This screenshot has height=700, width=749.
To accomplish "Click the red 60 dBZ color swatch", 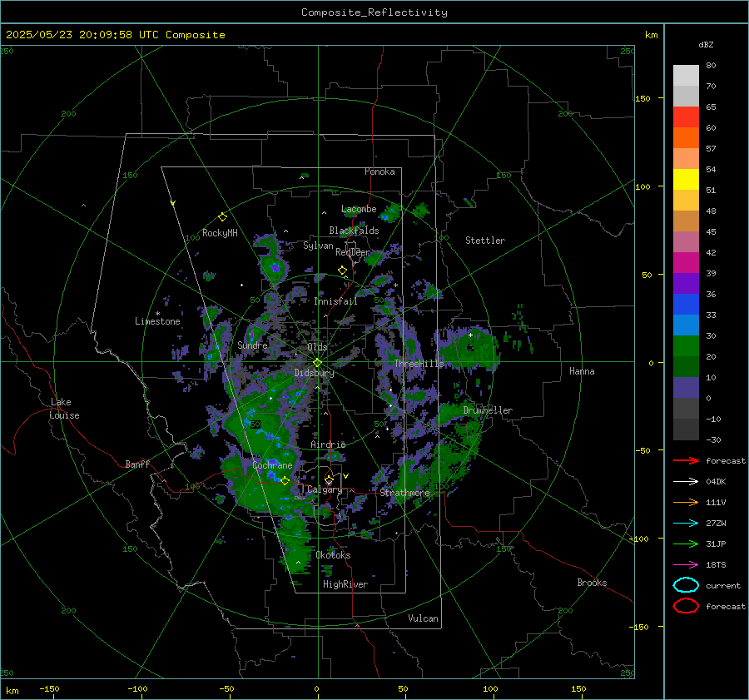I will pos(686,117).
